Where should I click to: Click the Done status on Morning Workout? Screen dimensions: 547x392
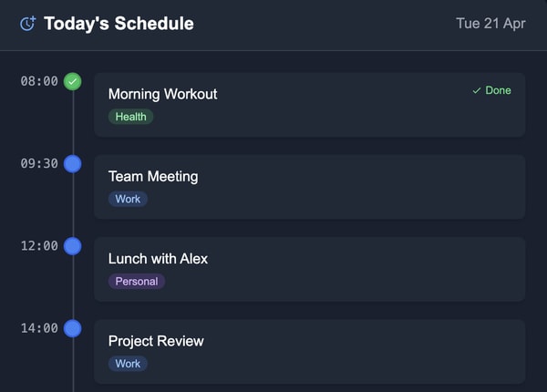pyautogui.click(x=491, y=90)
